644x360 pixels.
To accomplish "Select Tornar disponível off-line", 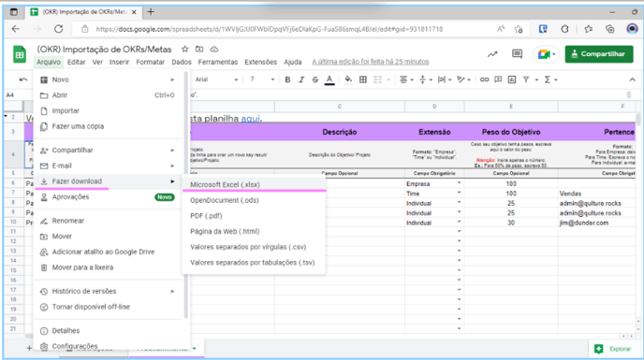I will click(x=108, y=307).
